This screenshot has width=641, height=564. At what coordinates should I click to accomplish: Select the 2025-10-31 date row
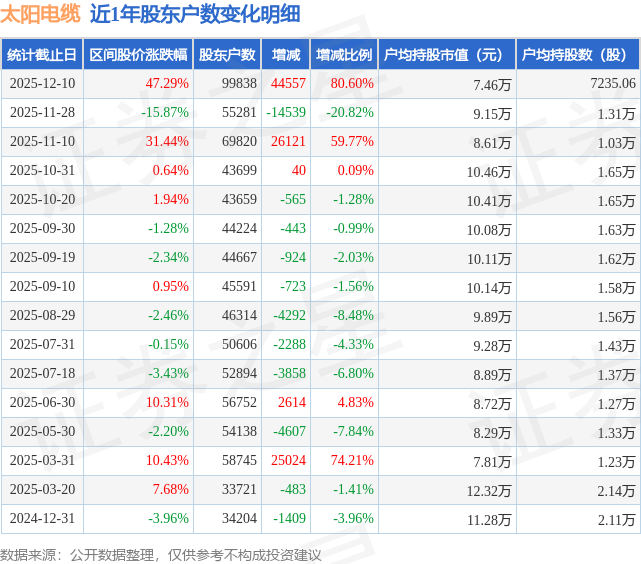[42, 170]
